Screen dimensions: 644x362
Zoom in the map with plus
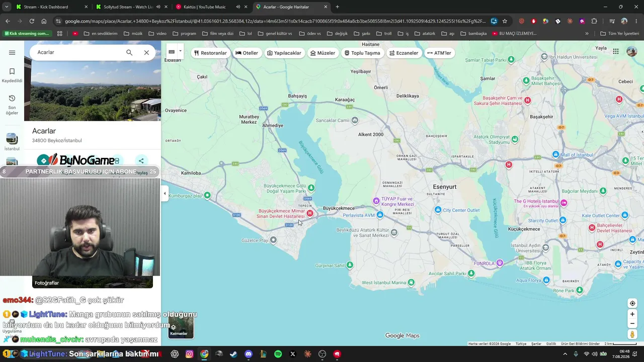632,314
